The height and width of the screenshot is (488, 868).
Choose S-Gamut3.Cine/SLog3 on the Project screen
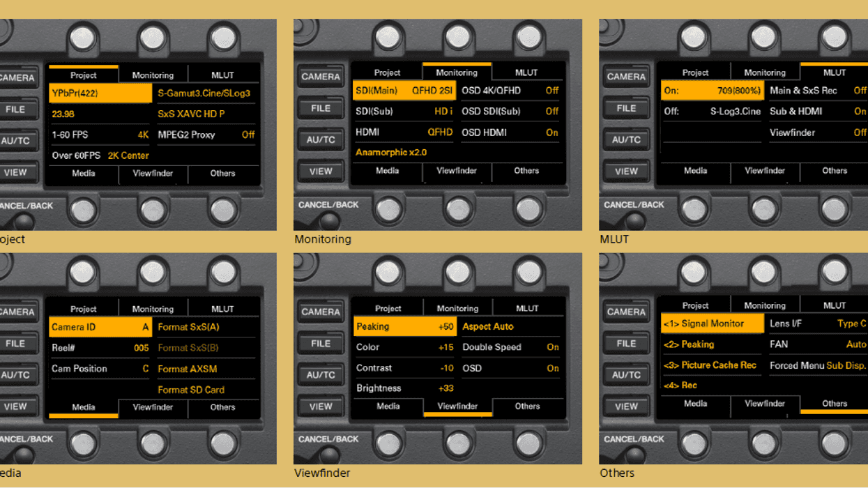tap(205, 93)
